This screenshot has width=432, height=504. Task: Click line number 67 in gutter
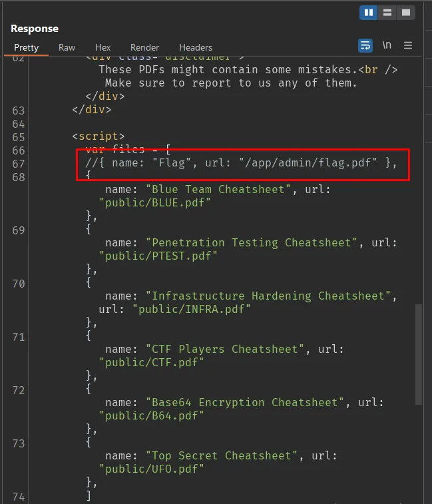[x=19, y=164]
